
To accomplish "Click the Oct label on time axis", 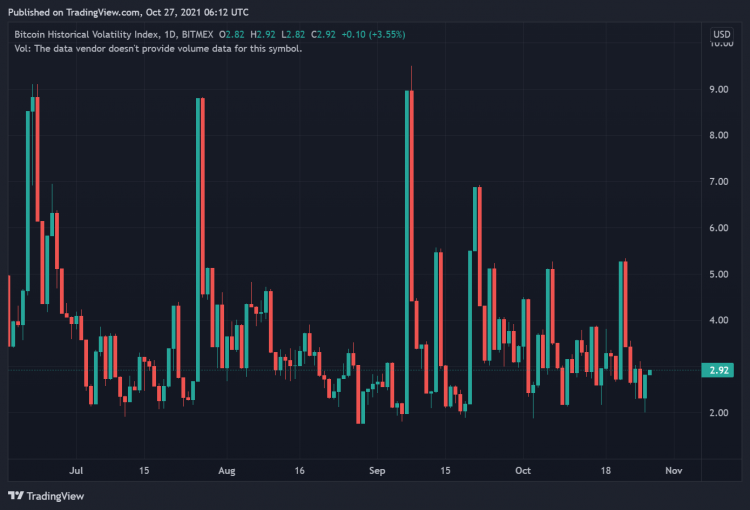I will pos(522,469).
